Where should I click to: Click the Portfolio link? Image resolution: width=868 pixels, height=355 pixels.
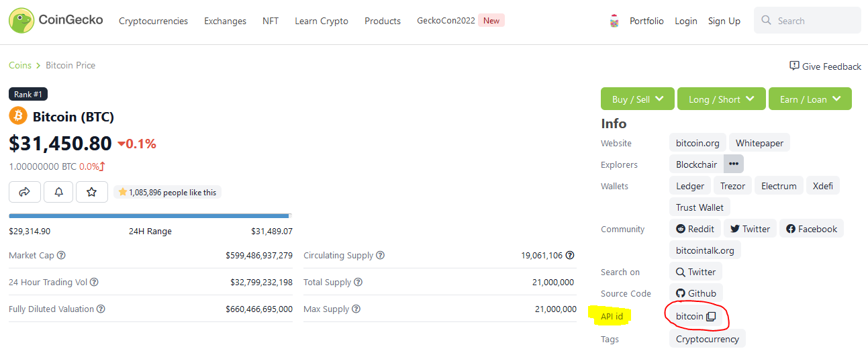(646, 21)
